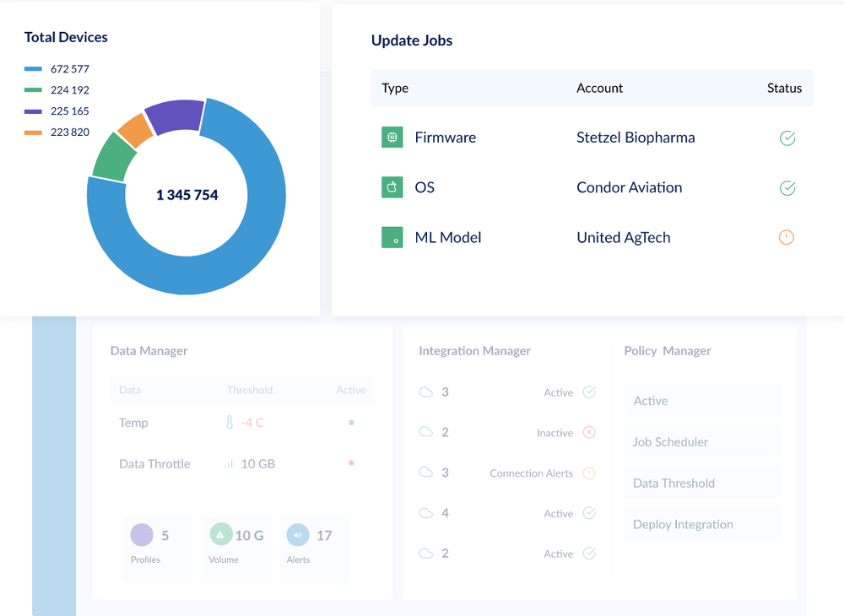Click the Firmware chip icon
This screenshot has width=844, height=616.
click(392, 138)
